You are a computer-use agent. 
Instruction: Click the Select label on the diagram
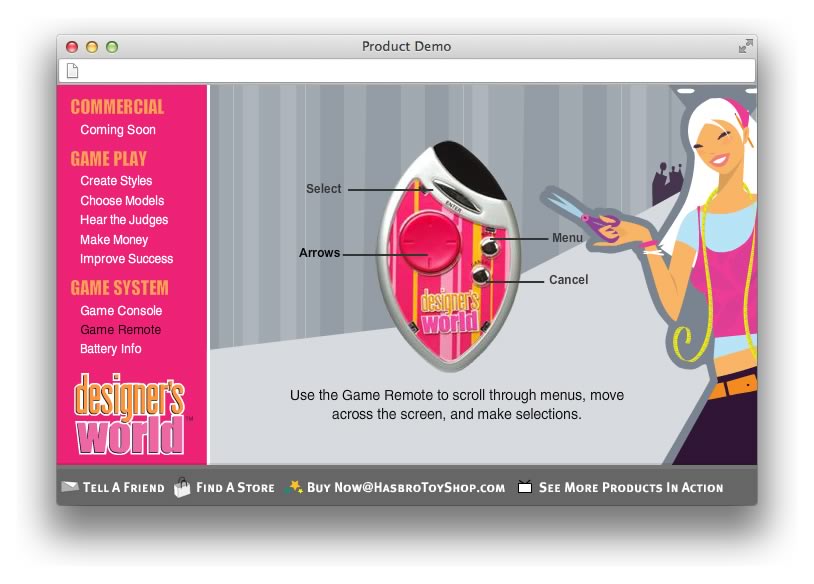pos(323,189)
